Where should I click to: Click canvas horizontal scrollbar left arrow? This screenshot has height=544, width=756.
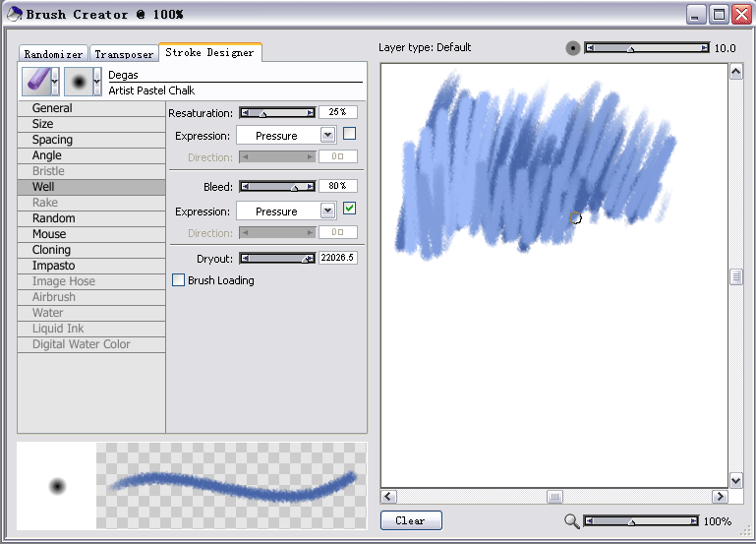389,497
